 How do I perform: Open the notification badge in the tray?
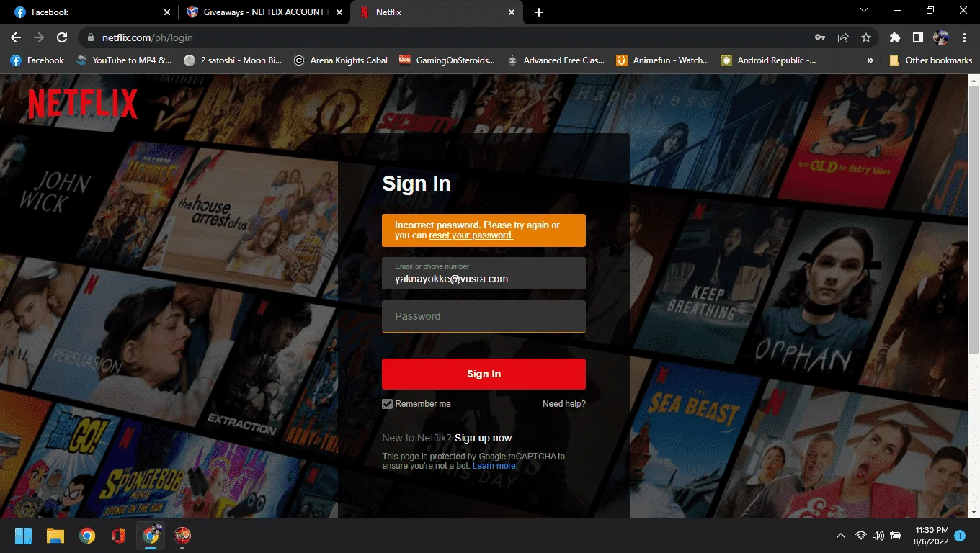click(960, 536)
